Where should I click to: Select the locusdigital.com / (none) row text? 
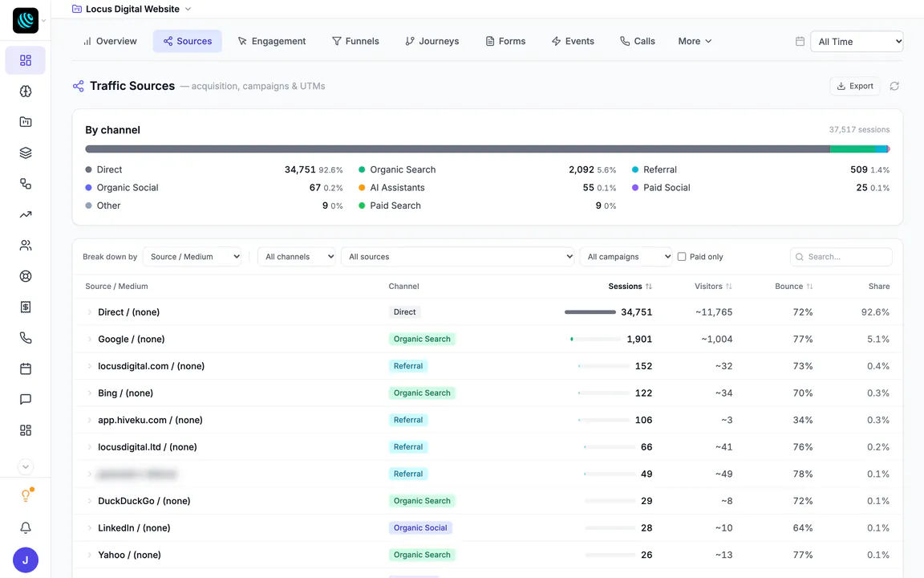[x=151, y=366]
